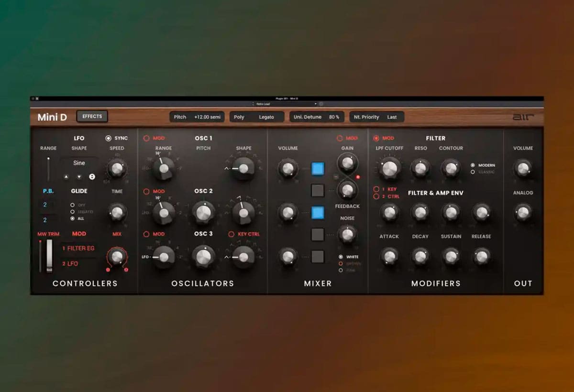Click the white mod wheel beside MW TRIM
Viewport: 574px width, 392px height.
point(49,257)
